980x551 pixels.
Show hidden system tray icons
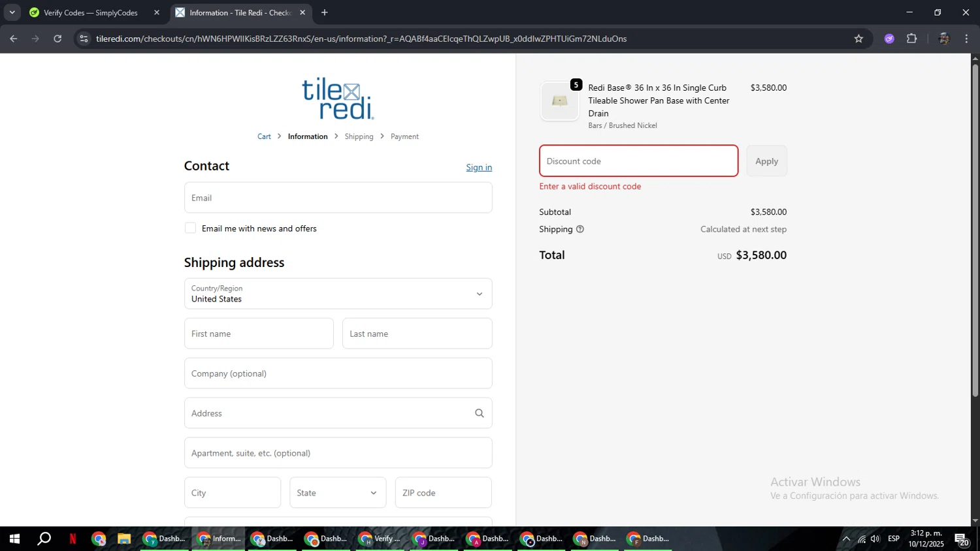point(846,539)
